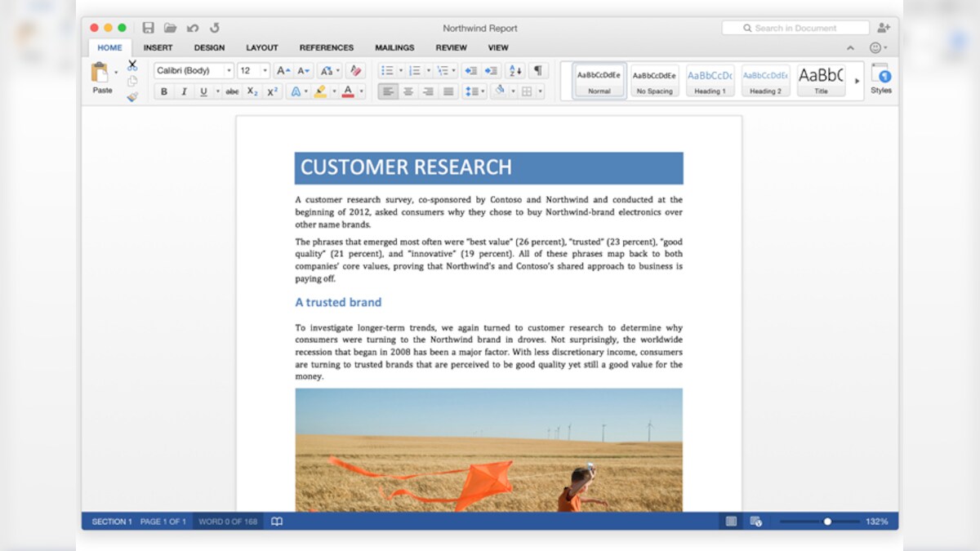The height and width of the screenshot is (551, 980).
Task: Click the Text Highlight Color icon
Action: pos(319,90)
